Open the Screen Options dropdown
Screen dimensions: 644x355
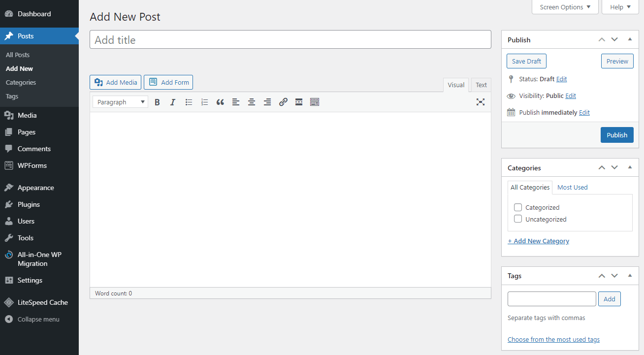(565, 7)
